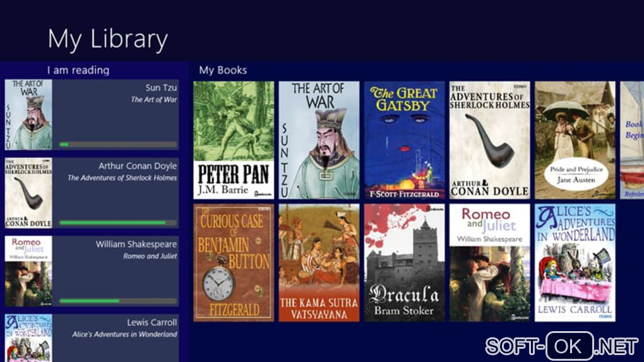The image size is (644, 362).
Task: Click the Art of War reading progress bar
Action: [x=118, y=144]
